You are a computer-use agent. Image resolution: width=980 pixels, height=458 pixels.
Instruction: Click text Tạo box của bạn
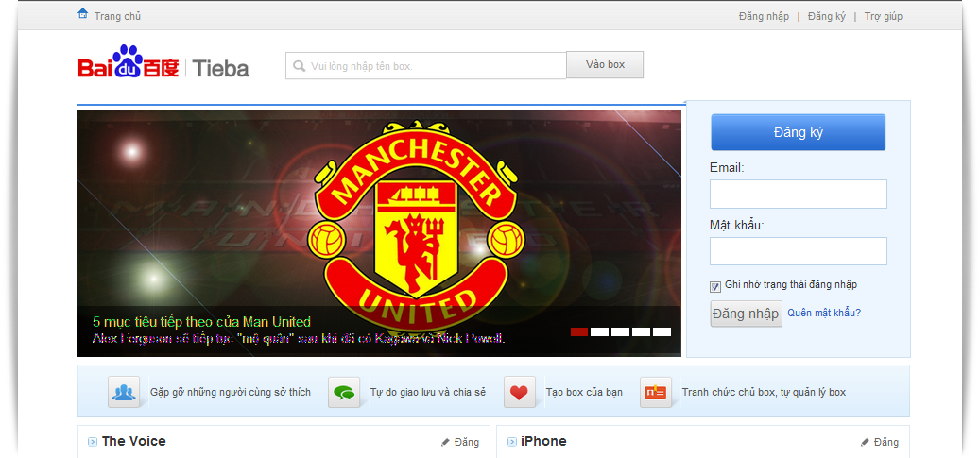point(584,393)
